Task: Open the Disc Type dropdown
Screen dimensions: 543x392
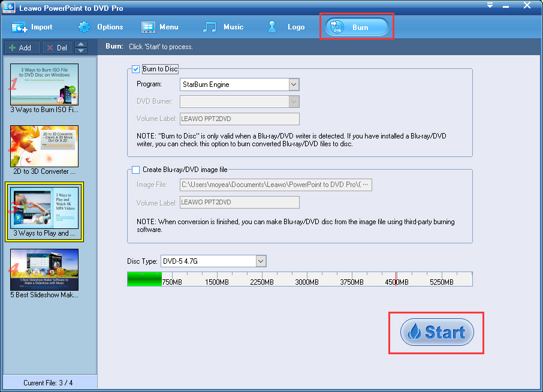Action: coord(260,261)
